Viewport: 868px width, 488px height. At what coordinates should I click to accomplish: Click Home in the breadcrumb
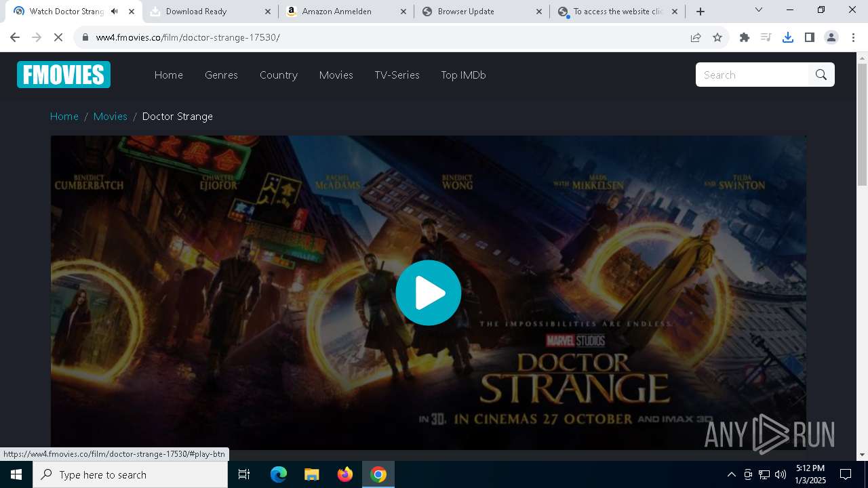click(x=64, y=117)
